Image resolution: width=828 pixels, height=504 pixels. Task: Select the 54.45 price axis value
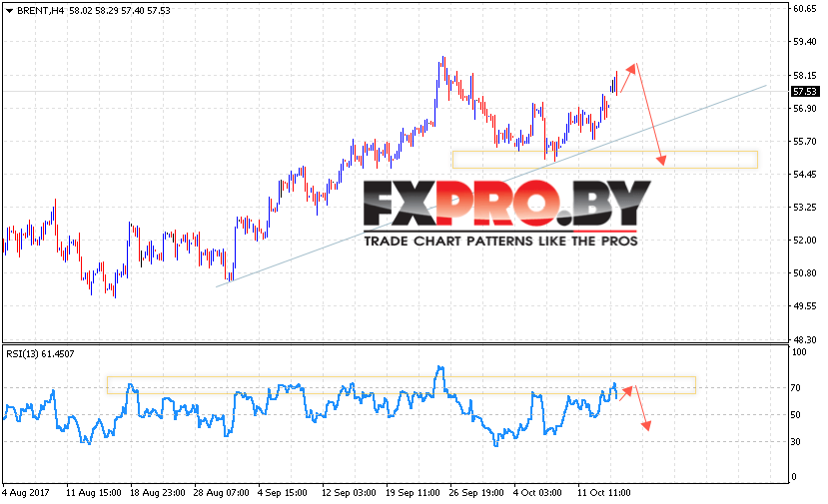point(805,175)
